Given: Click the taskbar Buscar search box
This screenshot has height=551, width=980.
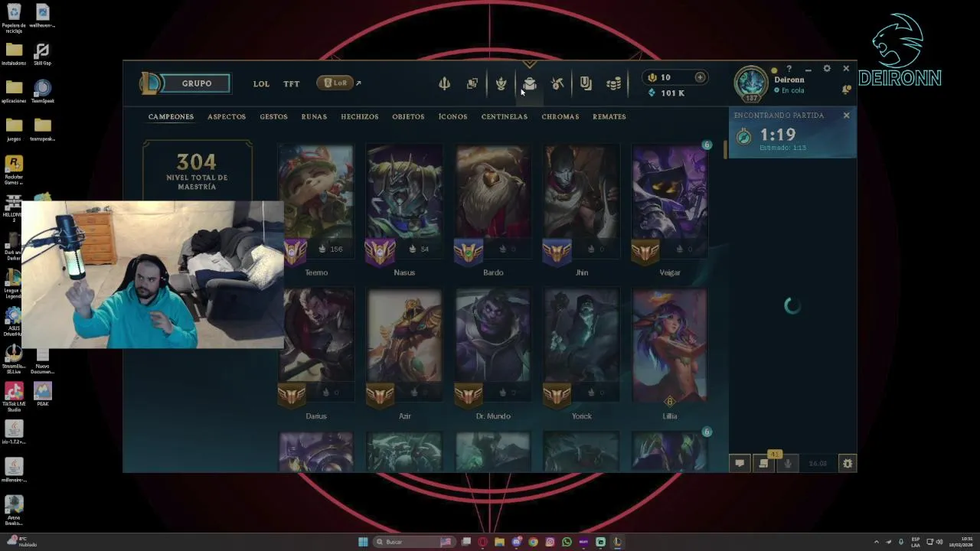Looking at the screenshot, I should 413,542.
